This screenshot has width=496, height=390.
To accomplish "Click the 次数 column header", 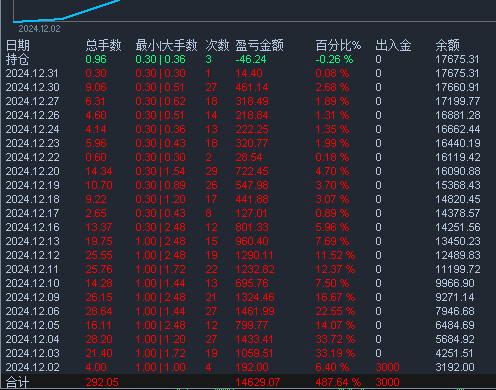I will (217, 45).
